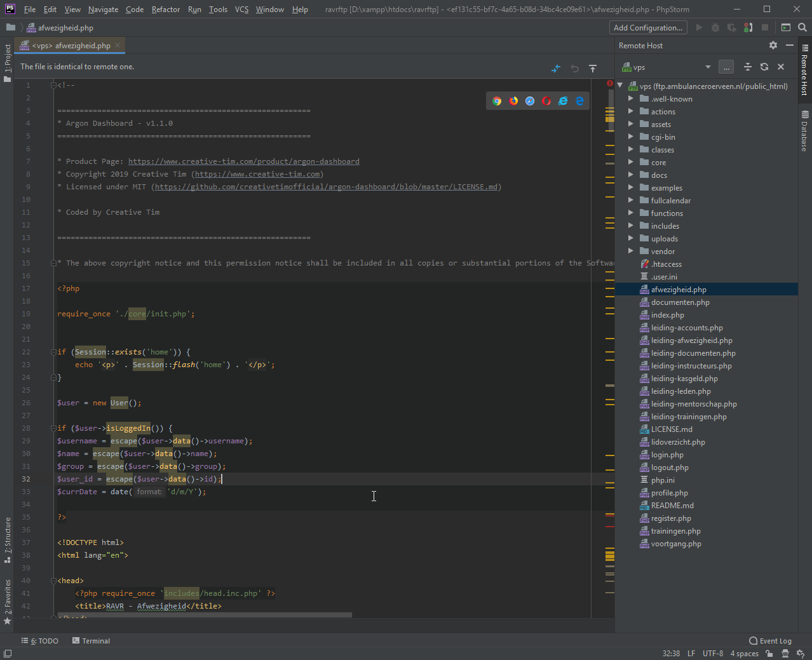Open the vps server selection dropdown
Image resolution: width=812 pixels, height=660 pixels.
pyautogui.click(x=708, y=67)
